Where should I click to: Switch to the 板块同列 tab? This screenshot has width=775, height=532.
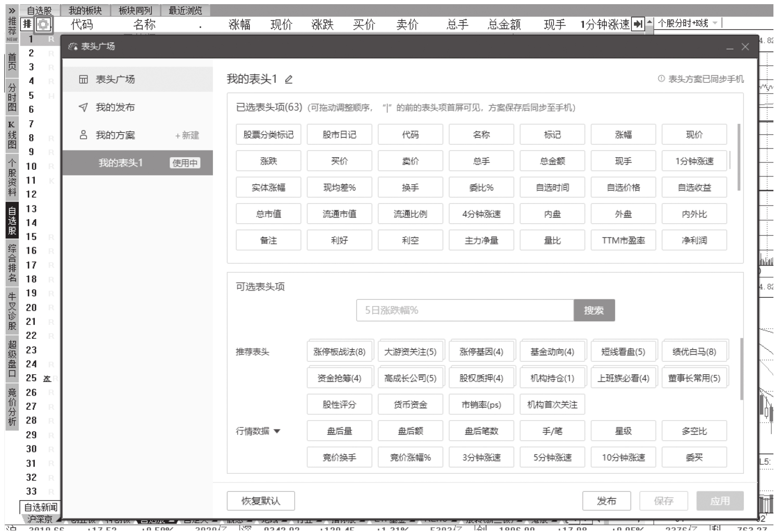pos(135,10)
